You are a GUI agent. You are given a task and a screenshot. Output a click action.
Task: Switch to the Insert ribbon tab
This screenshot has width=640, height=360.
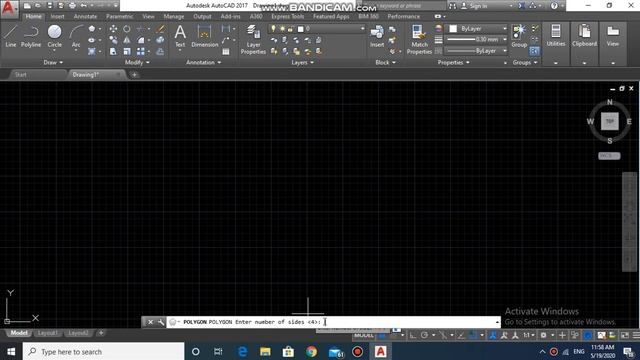(58, 16)
